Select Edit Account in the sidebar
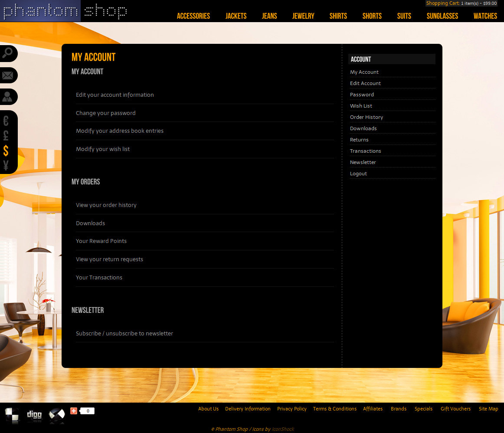This screenshot has height=433, width=504. (365, 83)
